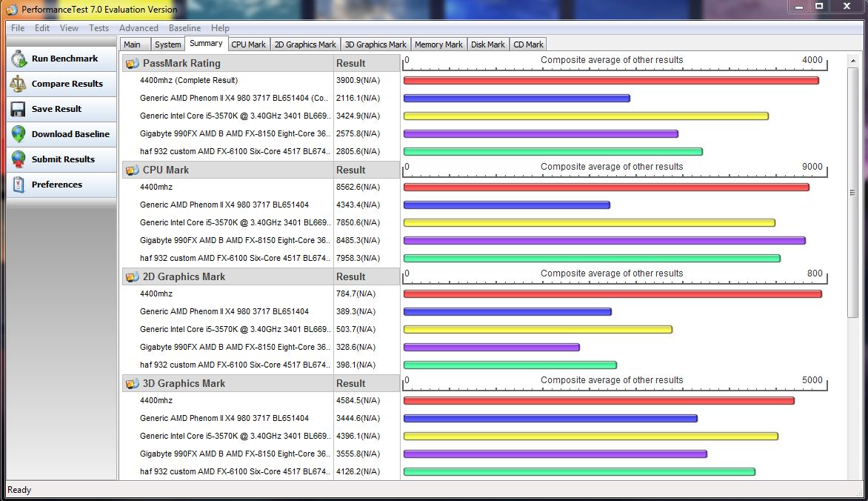Click PassMark Rating value 2116.1(N/A)
Screen dimensions: 868x501
358,98
